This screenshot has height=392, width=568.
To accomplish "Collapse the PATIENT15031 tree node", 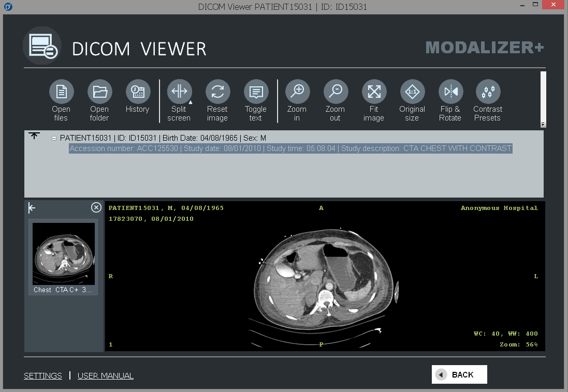I will click(x=54, y=138).
